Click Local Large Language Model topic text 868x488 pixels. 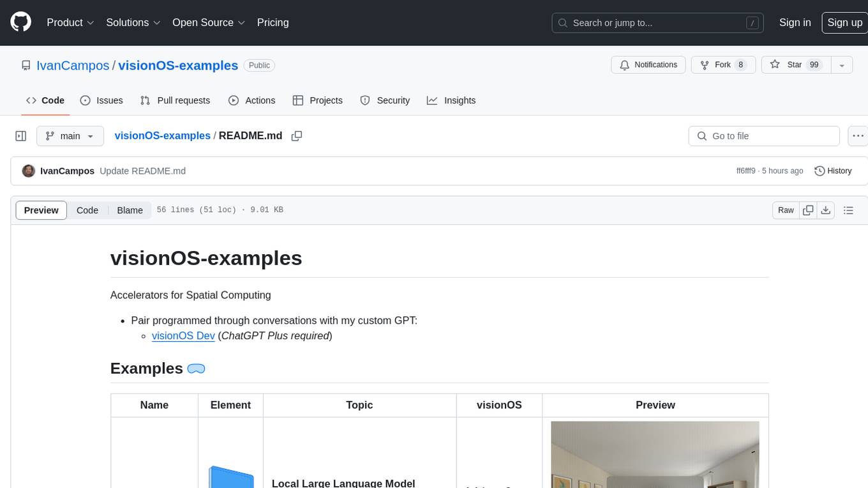[x=343, y=484]
